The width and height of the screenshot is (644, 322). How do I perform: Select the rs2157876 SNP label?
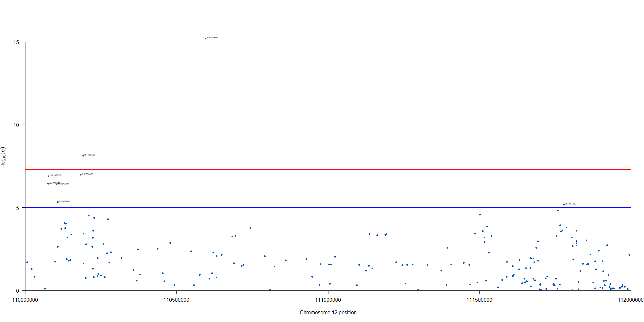tap(55, 175)
